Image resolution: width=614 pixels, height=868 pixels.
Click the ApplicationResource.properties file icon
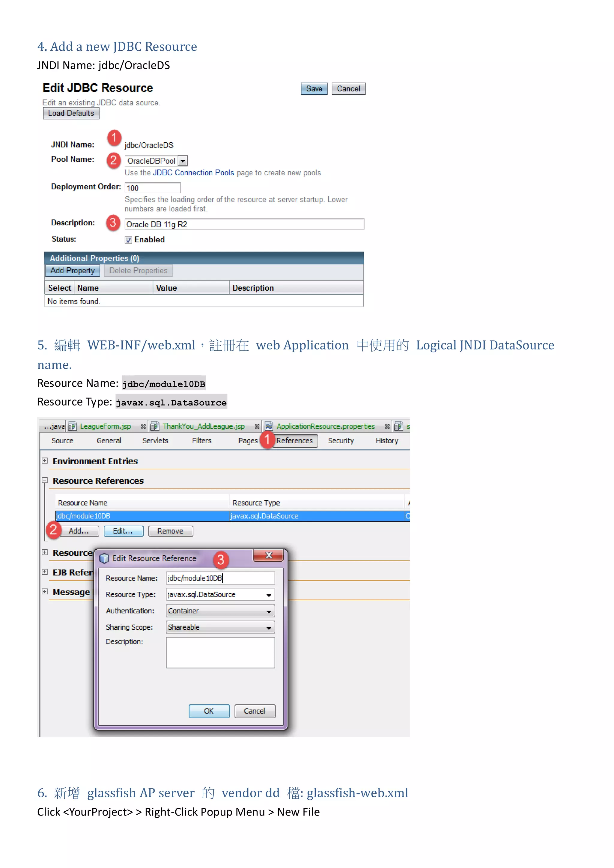point(269,427)
